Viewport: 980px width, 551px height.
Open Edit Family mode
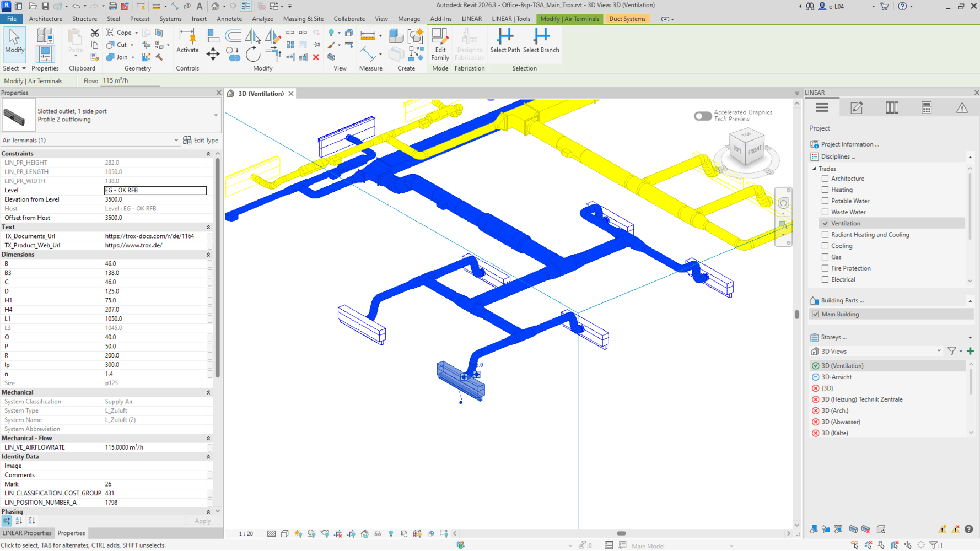[440, 44]
